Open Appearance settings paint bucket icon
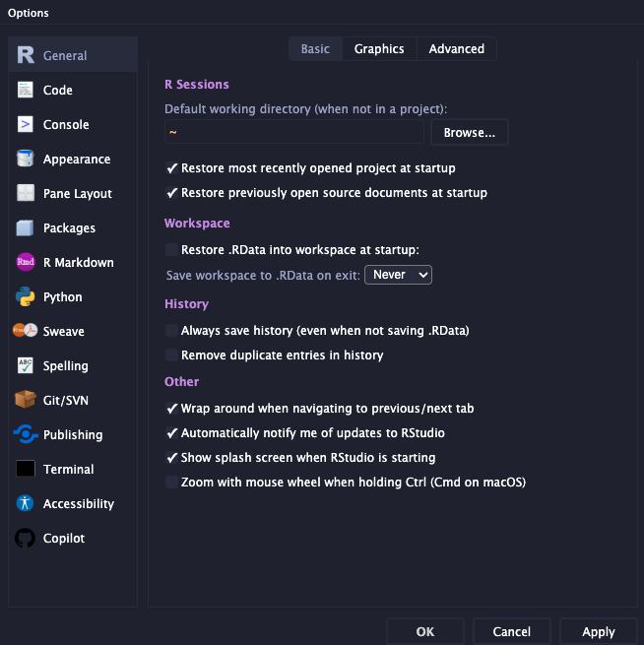The width and height of the screenshot is (644, 645). (x=26, y=160)
